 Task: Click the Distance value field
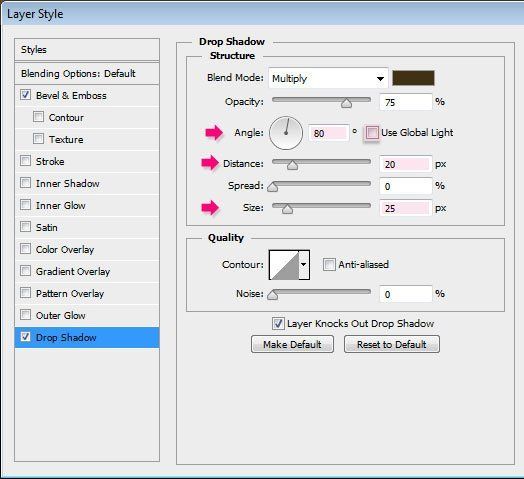click(406, 164)
